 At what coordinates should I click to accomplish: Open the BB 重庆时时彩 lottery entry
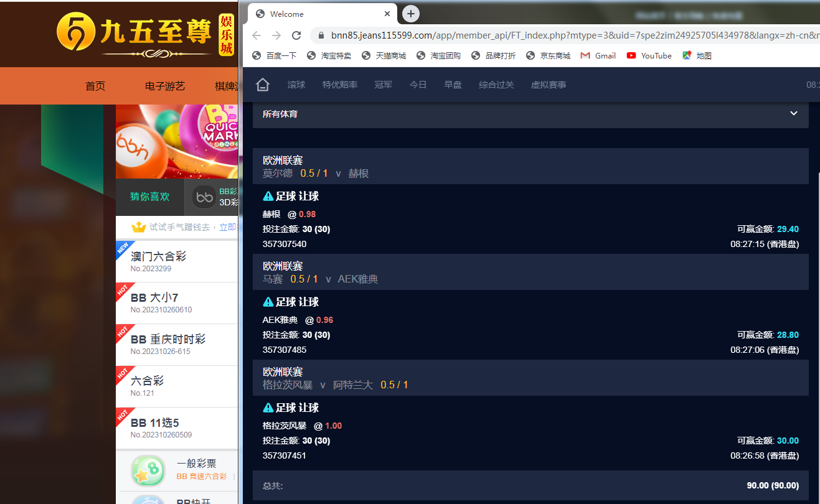177,345
